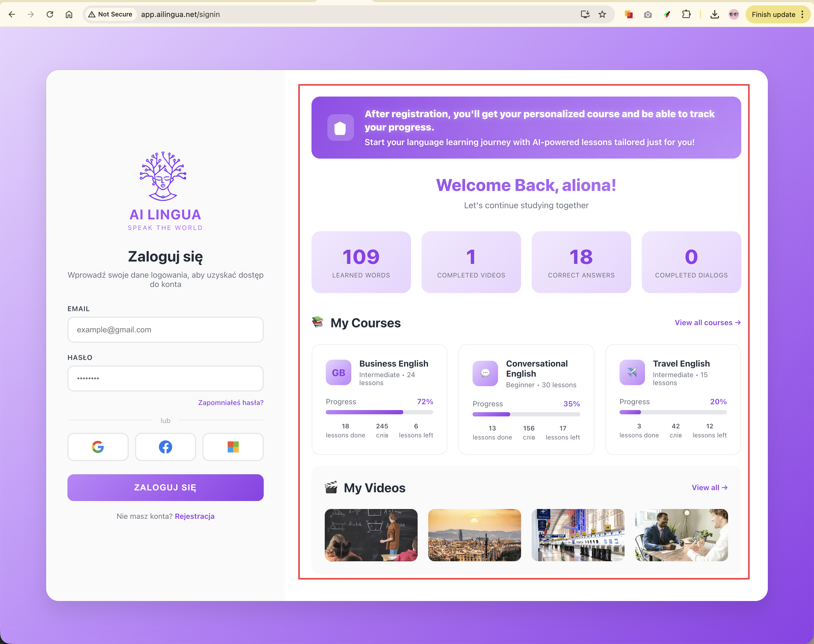Open Chrome three-dot menu beside Finish update
Screen dimensions: 814x644
(x=802, y=14)
